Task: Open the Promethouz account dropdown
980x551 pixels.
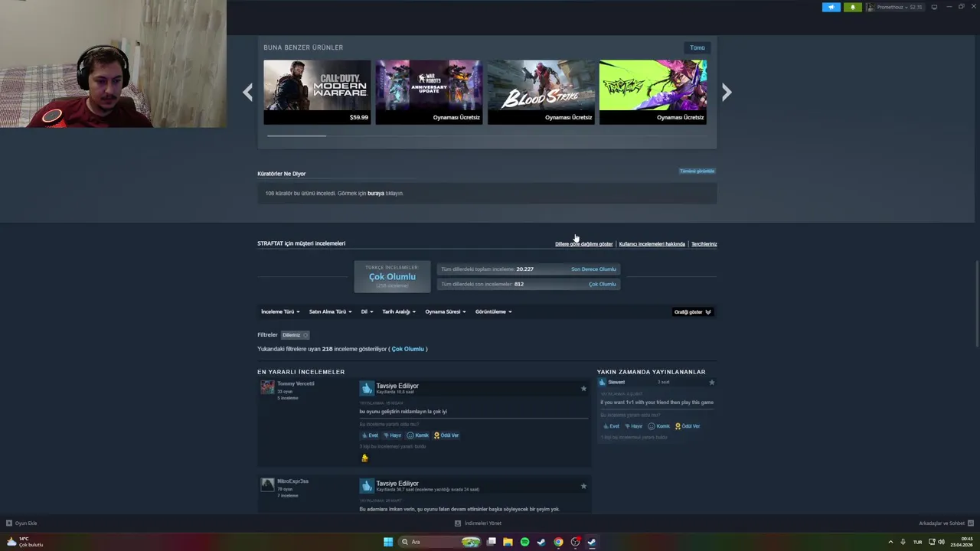Action: [x=894, y=7]
